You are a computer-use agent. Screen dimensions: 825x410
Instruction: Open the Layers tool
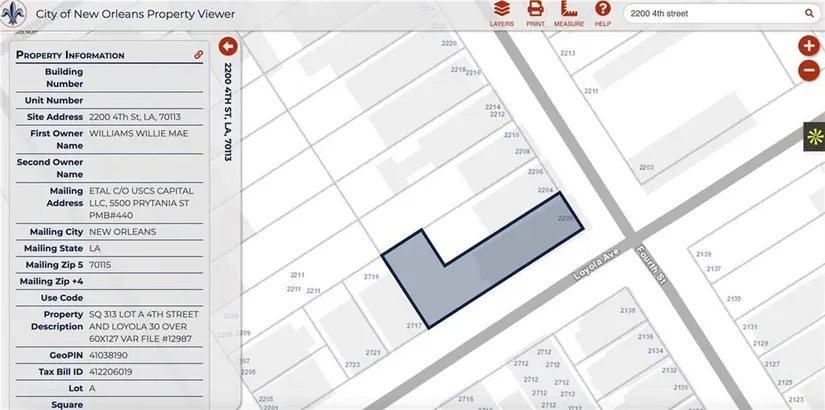point(502,14)
